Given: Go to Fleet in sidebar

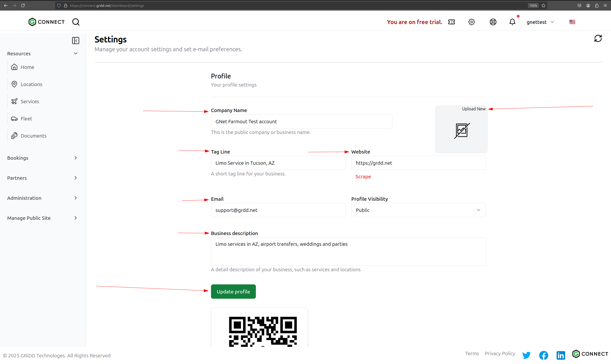Looking at the screenshot, I should pos(26,119).
